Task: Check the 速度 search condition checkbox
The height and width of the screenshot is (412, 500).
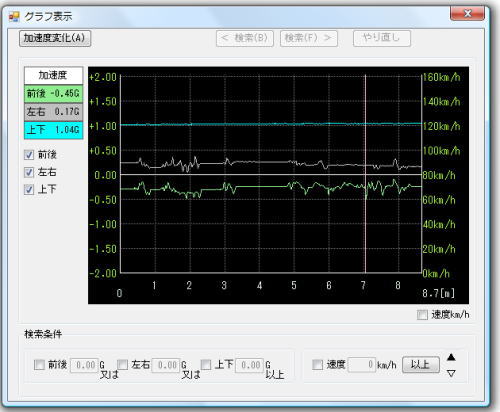Action: click(317, 365)
